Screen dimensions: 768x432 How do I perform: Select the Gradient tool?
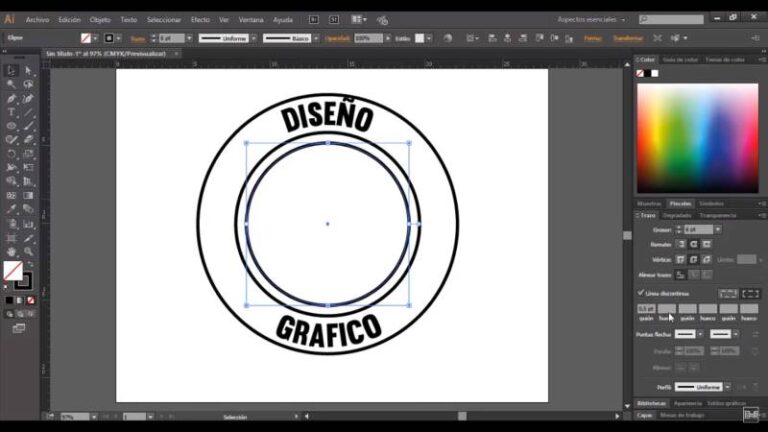28,195
